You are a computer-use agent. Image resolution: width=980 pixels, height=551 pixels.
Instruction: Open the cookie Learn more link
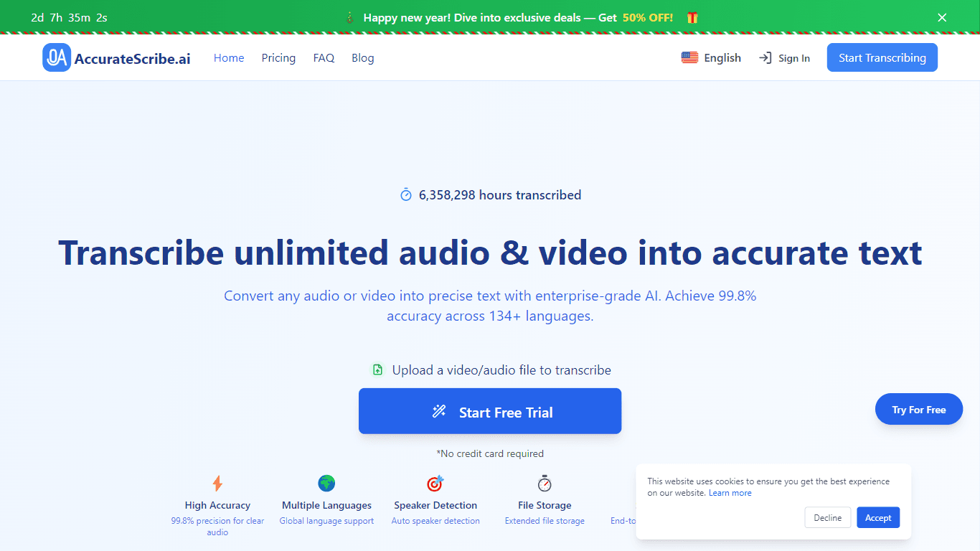click(730, 493)
